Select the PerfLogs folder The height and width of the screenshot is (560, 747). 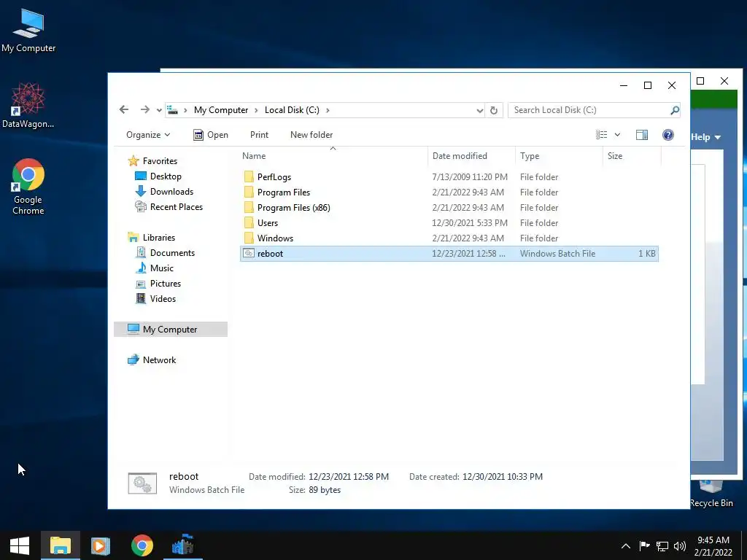coord(449,177)
